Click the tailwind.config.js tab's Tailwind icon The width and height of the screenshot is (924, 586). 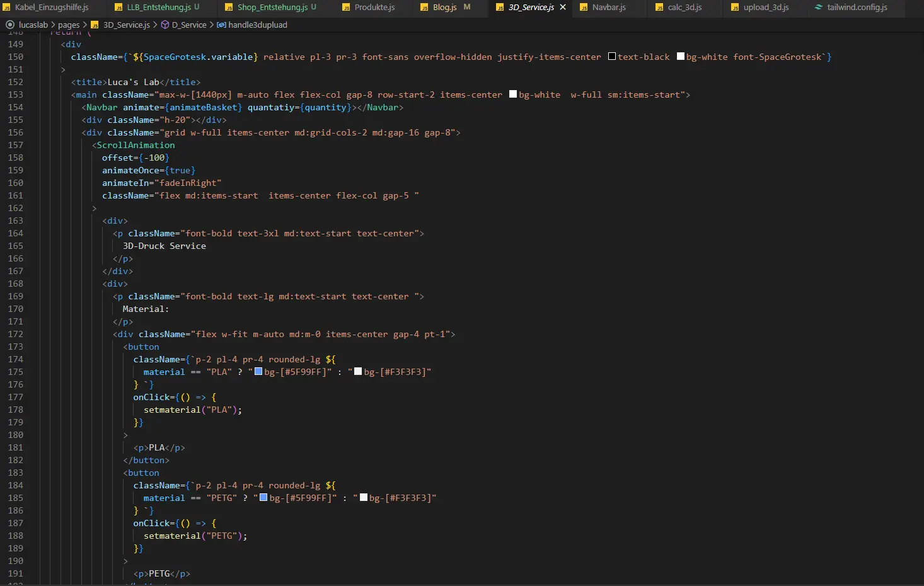819,7
